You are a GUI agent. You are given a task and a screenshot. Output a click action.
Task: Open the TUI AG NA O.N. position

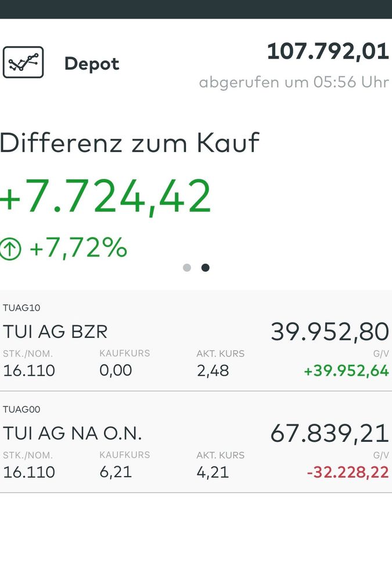click(x=73, y=433)
